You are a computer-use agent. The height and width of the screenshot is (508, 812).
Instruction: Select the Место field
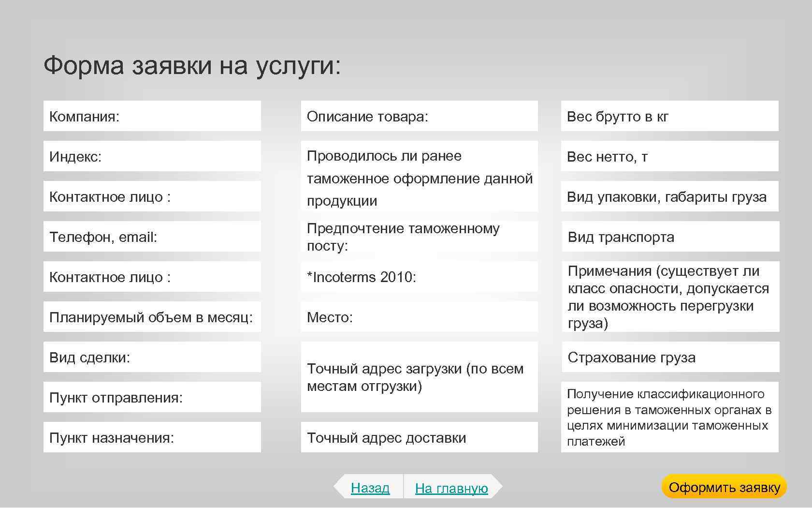tap(419, 317)
